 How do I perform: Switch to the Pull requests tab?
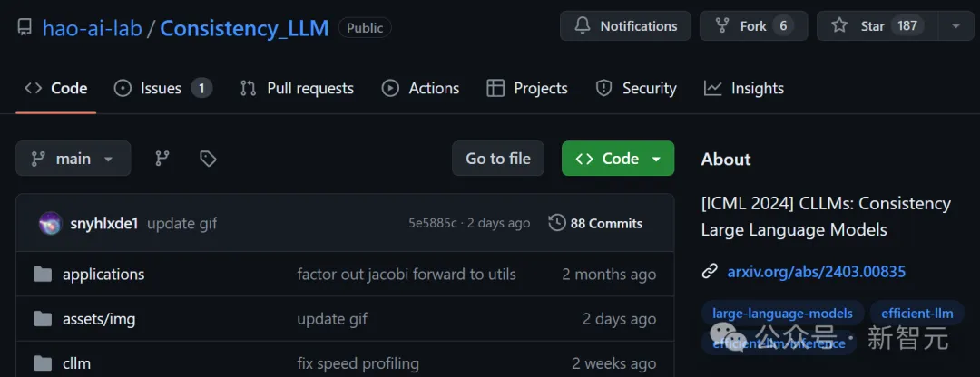click(297, 89)
